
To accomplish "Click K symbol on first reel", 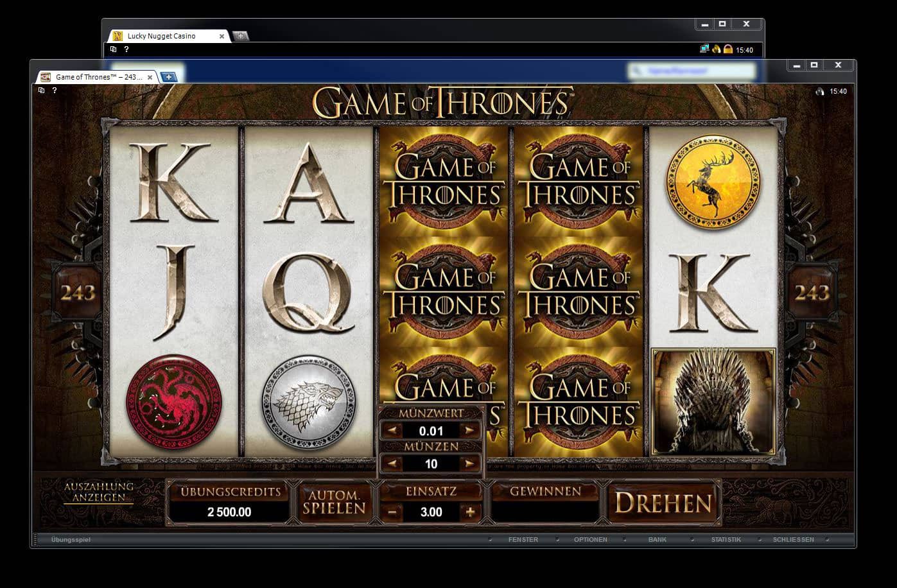I will tap(173, 182).
